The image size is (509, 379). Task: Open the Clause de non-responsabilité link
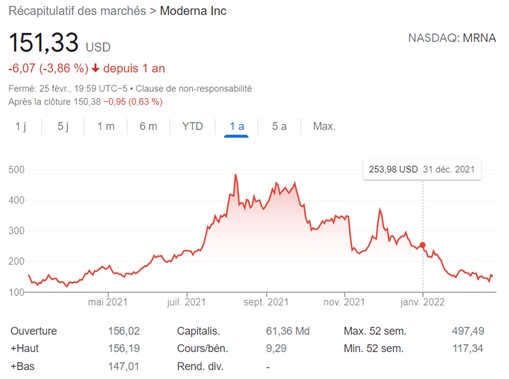[193, 89]
